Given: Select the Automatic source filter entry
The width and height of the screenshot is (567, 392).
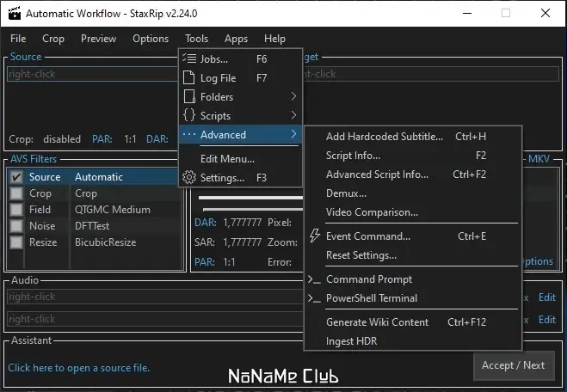Looking at the screenshot, I should (99, 177).
